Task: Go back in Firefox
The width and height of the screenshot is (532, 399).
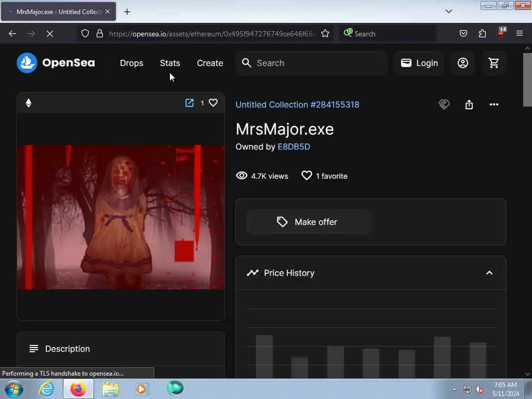Action: (12, 34)
